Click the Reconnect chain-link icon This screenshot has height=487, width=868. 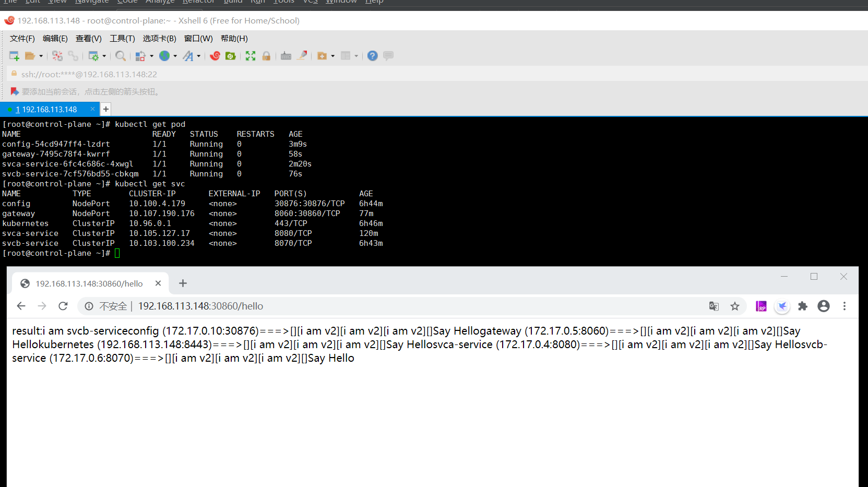[73, 56]
